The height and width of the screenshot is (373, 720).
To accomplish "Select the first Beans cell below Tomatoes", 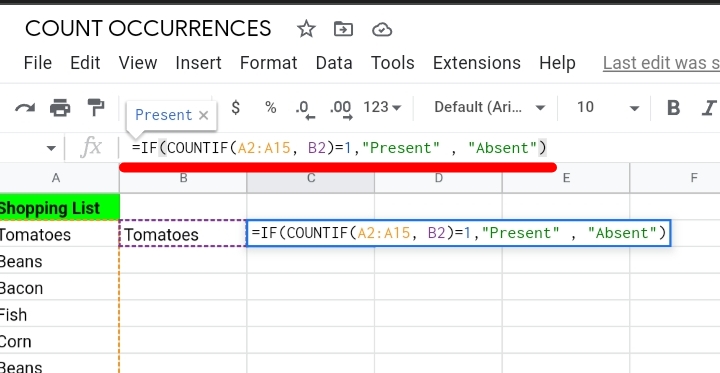I will click(59, 261).
